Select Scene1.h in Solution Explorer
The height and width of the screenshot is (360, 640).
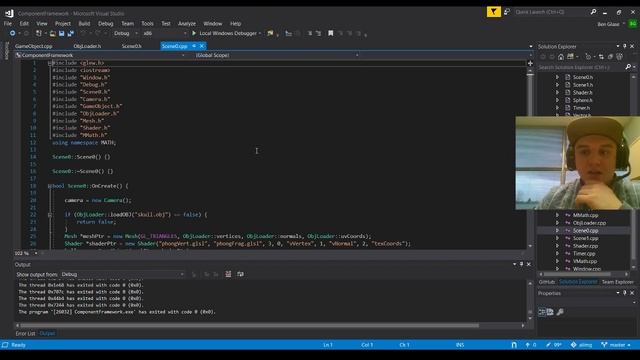583,85
